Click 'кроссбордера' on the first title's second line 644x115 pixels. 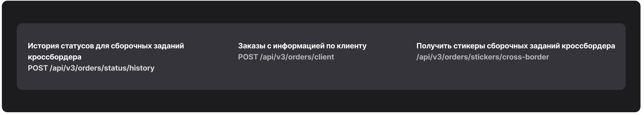click(x=55, y=57)
